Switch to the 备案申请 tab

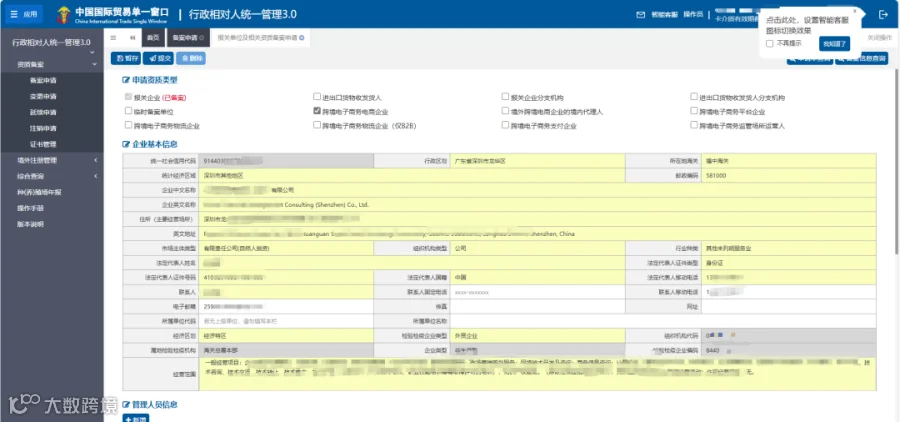click(x=187, y=38)
